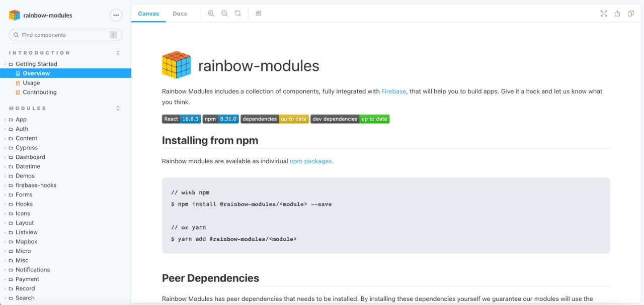Toggle the Modules sort chevron

(117, 108)
